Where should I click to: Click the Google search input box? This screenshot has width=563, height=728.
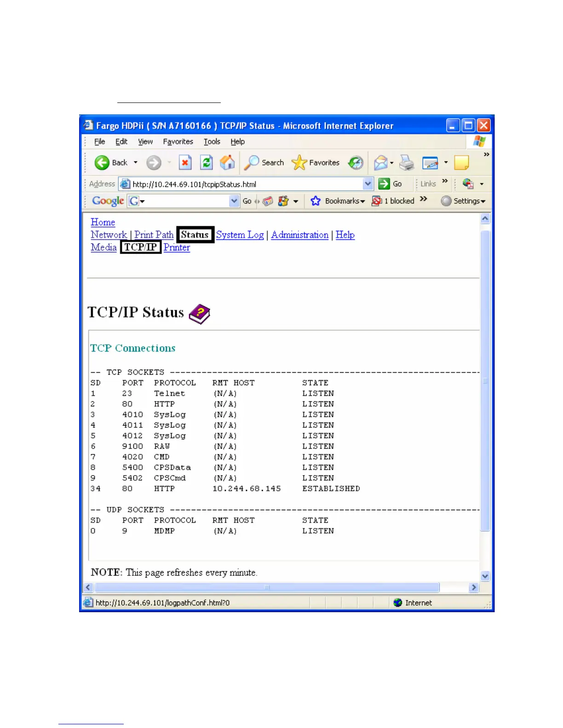click(183, 201)
